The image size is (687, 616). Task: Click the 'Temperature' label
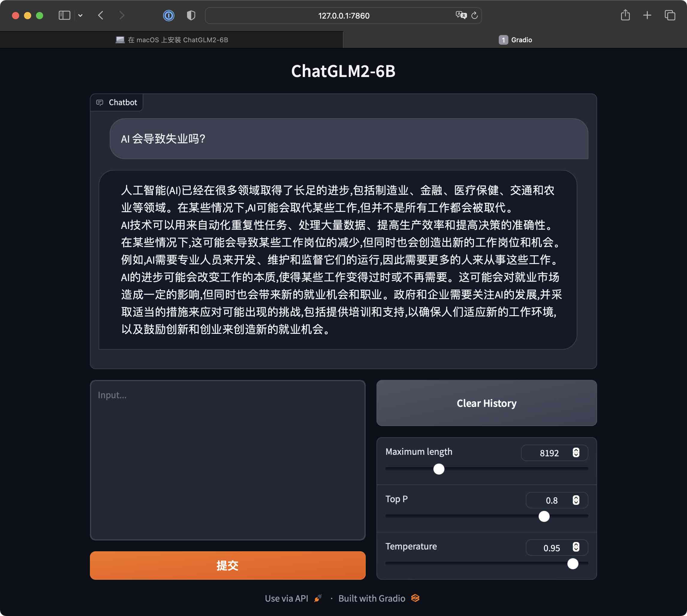point(411,546)
